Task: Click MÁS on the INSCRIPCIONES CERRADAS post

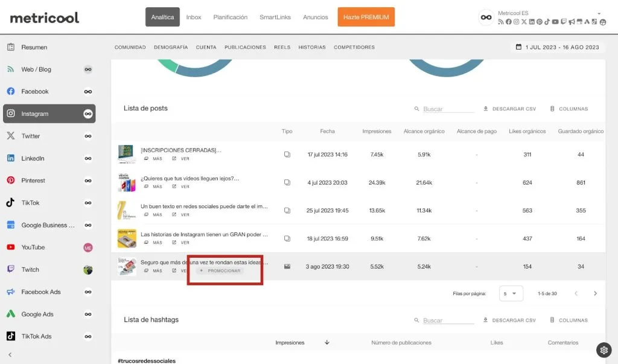Action: point(153,159)
